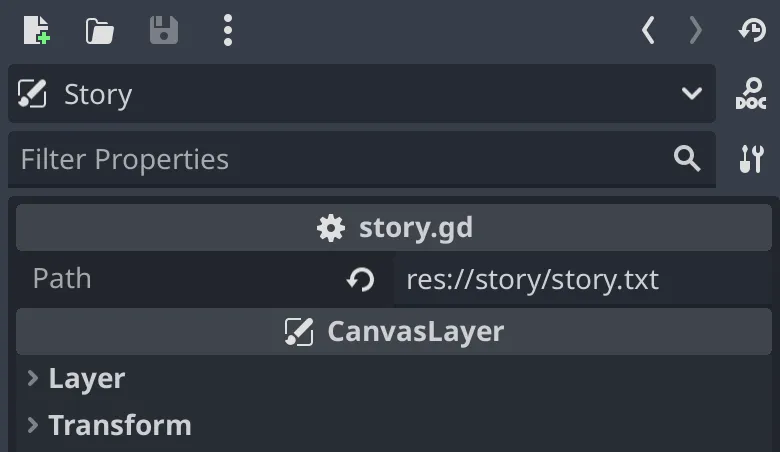
Task: Click the Path property label
Action: [x=62, y=279]
